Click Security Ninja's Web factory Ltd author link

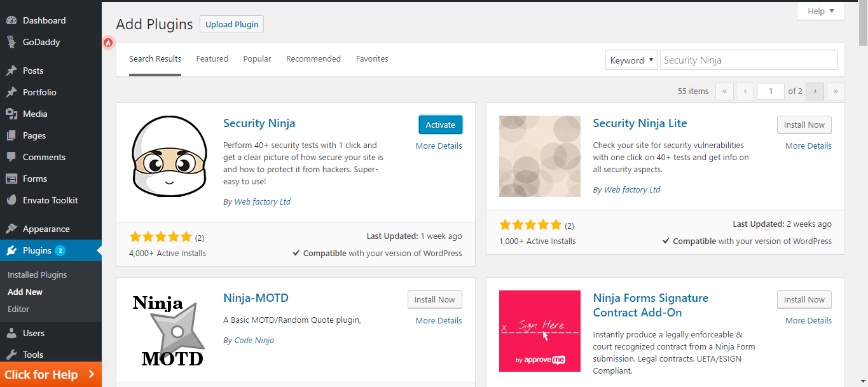pyautogui.click(x=263, y=201)
